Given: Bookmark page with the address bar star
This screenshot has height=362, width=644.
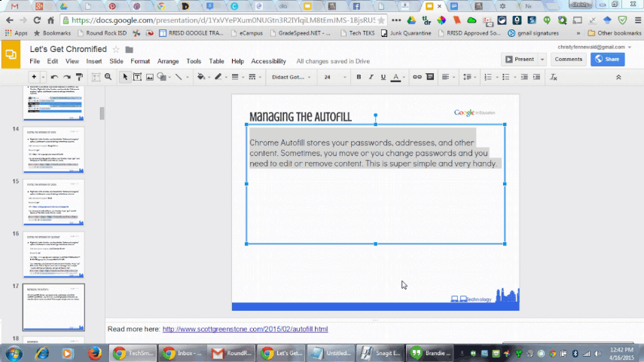Looking at the screenshot, I should click(x=381, y=20).
